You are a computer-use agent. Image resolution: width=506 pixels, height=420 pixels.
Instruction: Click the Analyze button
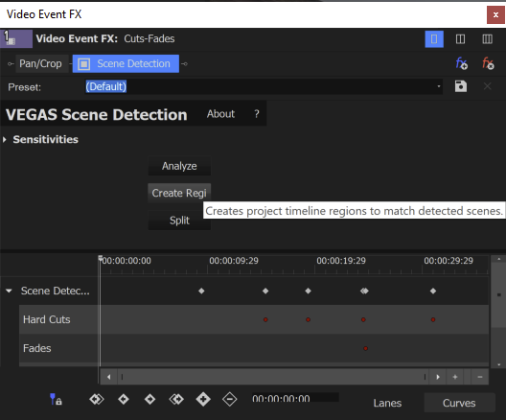(x=179, y=166)
